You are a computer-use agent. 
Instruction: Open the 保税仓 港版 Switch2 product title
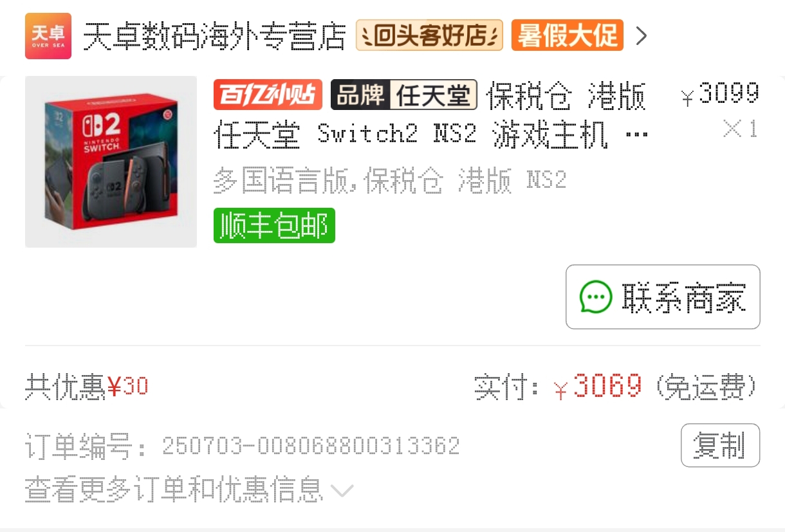pyautogui.click(x=431, y=115)
